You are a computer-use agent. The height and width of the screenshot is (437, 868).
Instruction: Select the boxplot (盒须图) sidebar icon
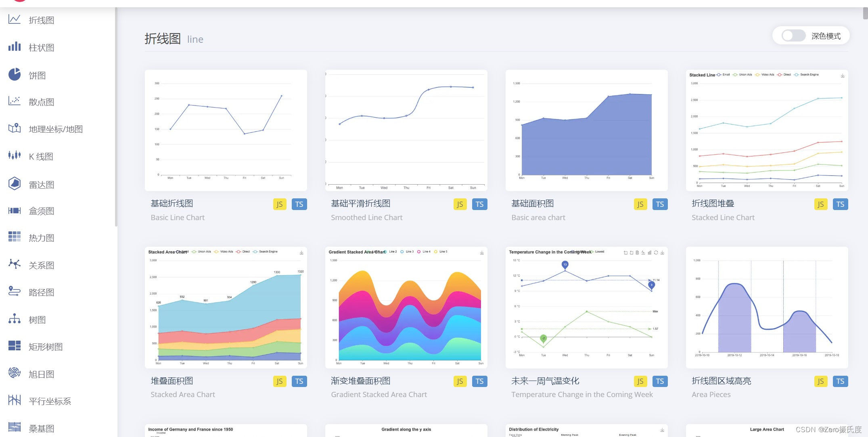coord(15,210)
